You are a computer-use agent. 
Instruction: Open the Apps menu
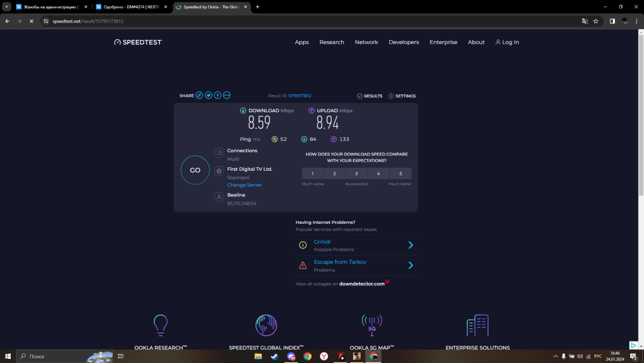[x=302, y=42]
